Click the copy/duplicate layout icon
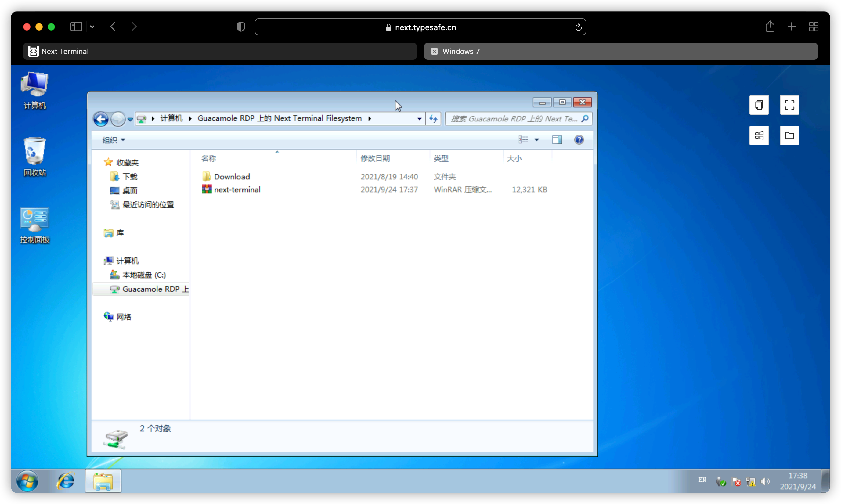 click(x=760, y=105)
